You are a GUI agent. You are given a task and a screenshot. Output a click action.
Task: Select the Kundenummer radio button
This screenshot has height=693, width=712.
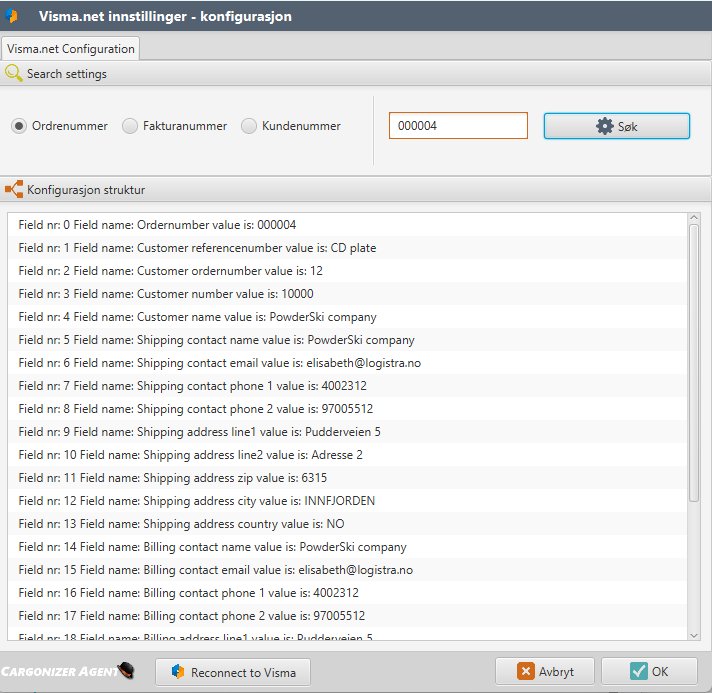(249, 126)
